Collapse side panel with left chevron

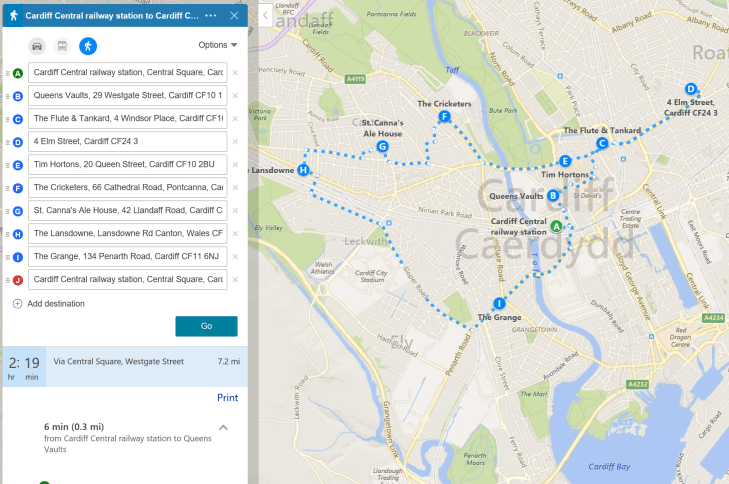click(265, 15)
